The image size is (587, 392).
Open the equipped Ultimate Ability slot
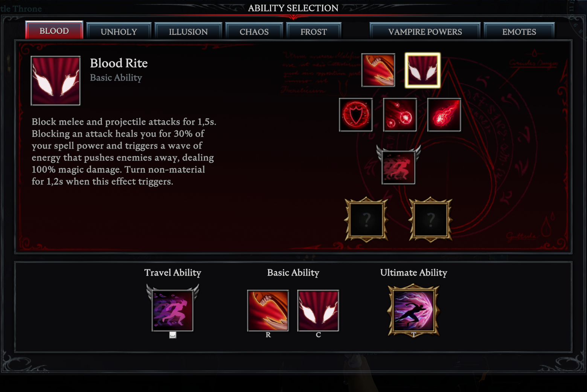click(413, 311)
